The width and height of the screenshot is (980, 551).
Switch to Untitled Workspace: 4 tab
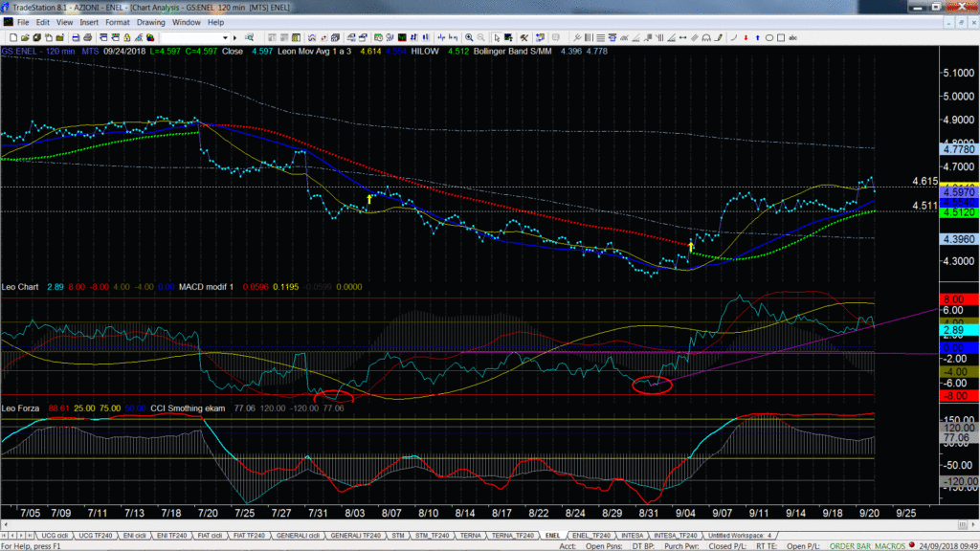(x=740, y=536)
